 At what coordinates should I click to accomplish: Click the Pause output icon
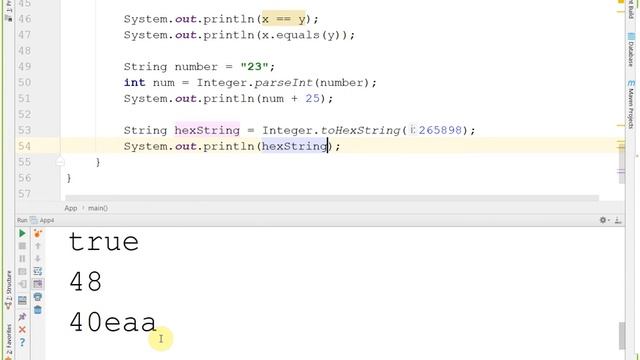(x=22, y=259)
